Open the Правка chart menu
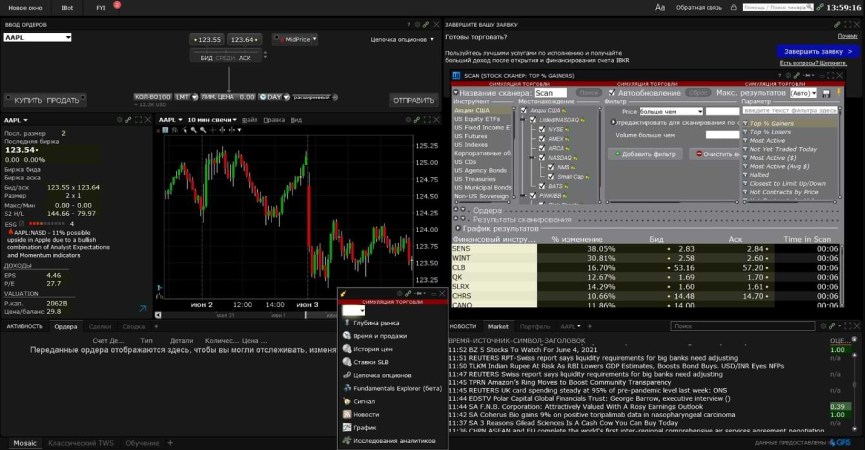This screenshot has height=450, width=865. point(274,120)
